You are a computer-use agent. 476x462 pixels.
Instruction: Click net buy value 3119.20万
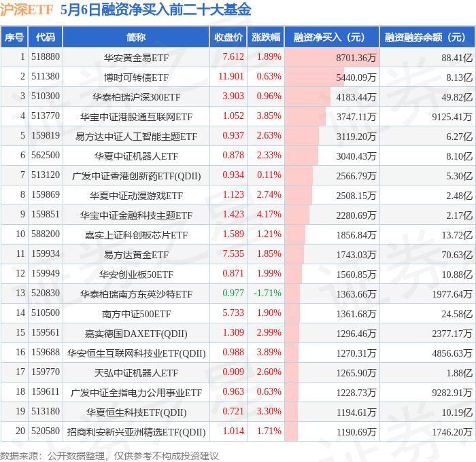coord(356,137)
